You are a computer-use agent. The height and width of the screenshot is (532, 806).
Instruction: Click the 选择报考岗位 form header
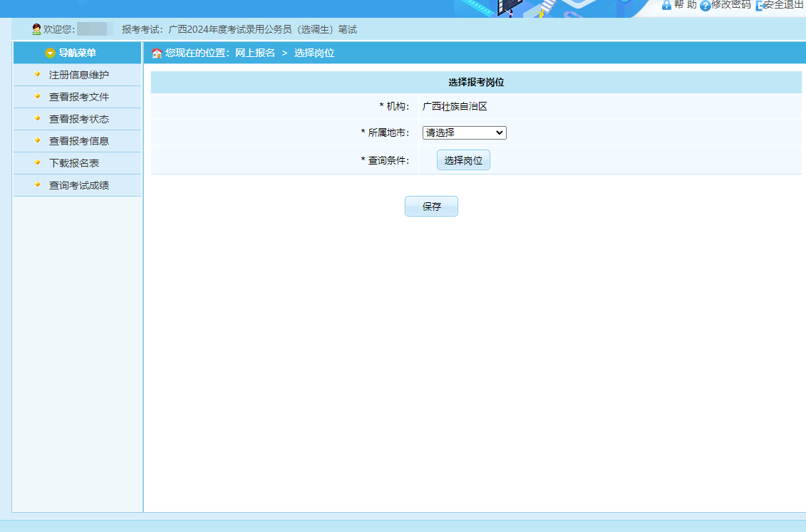click(476, 83)
